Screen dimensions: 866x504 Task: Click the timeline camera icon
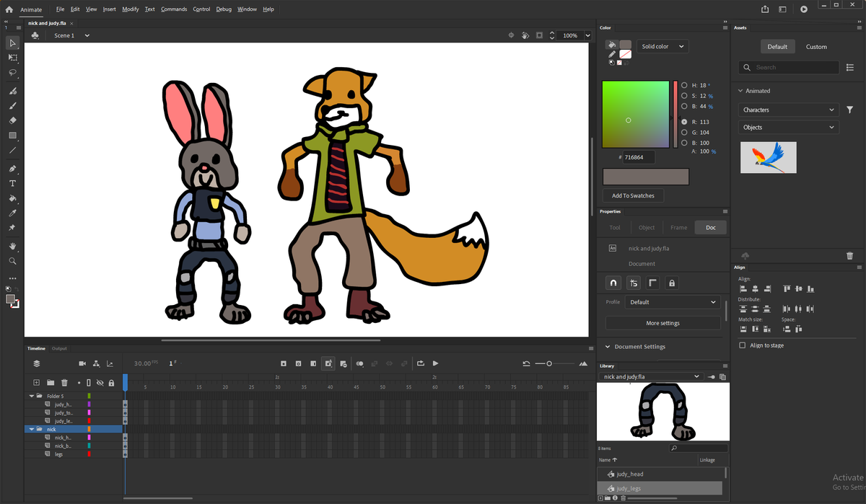(x=82, y=363)
